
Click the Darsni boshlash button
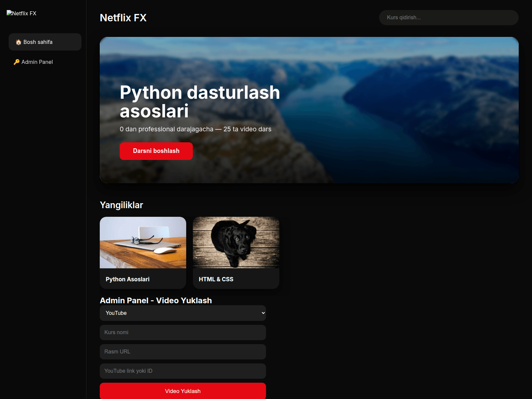pos(156,151)
